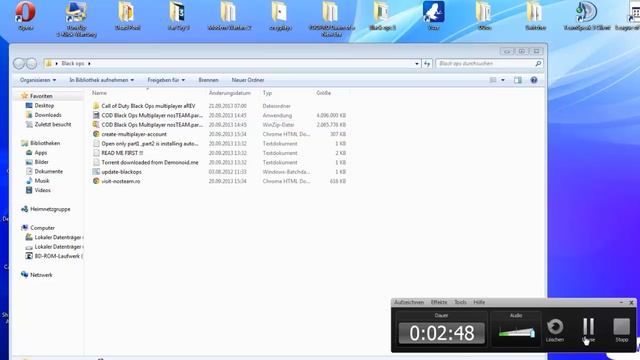
Task: Open Musik library in sidebar
Action: click(42, 180)
